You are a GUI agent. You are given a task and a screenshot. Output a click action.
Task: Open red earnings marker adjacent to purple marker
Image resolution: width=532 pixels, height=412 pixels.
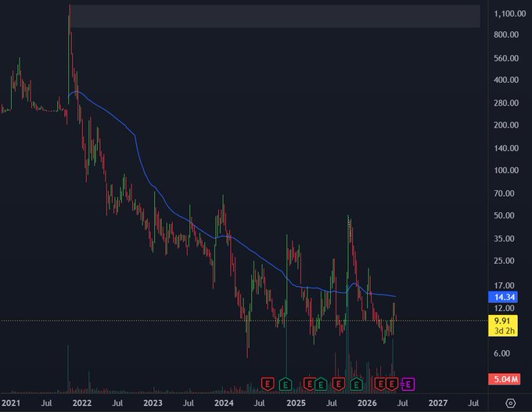click(392, 384)
